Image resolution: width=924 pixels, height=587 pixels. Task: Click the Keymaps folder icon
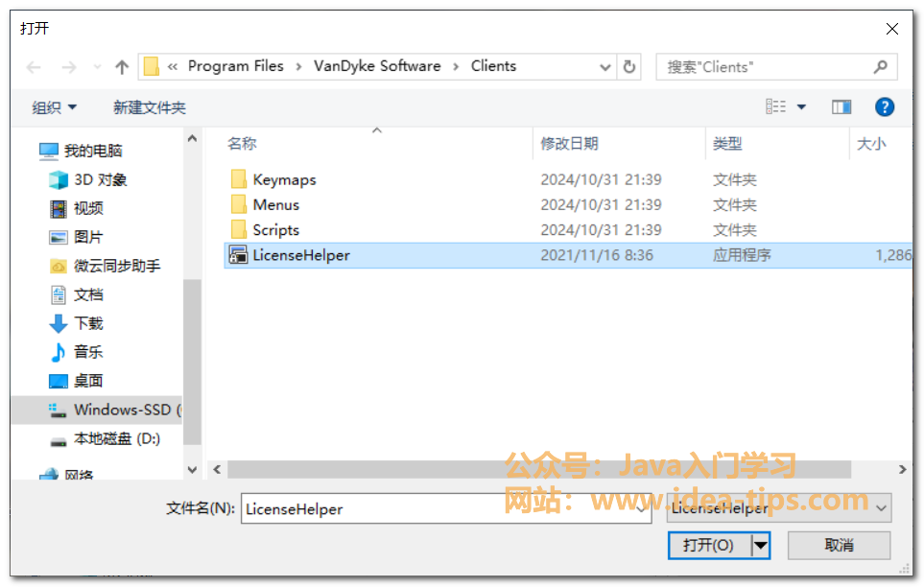(x=239, y=179)
